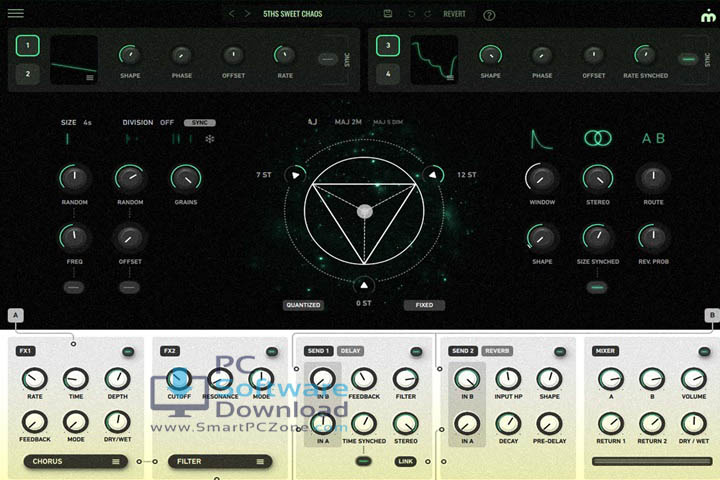
Task: Select LFO tab 2
Action: [28, 74]
